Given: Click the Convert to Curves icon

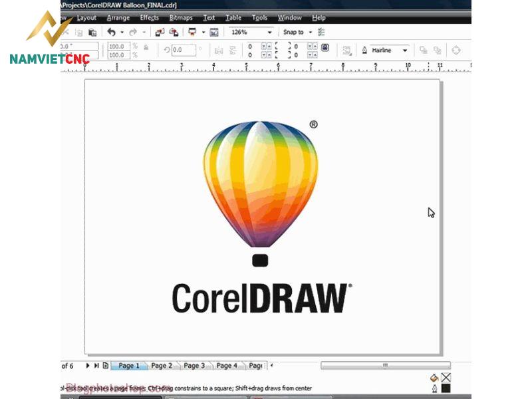Looking at the screenshot, I should 456,51.
